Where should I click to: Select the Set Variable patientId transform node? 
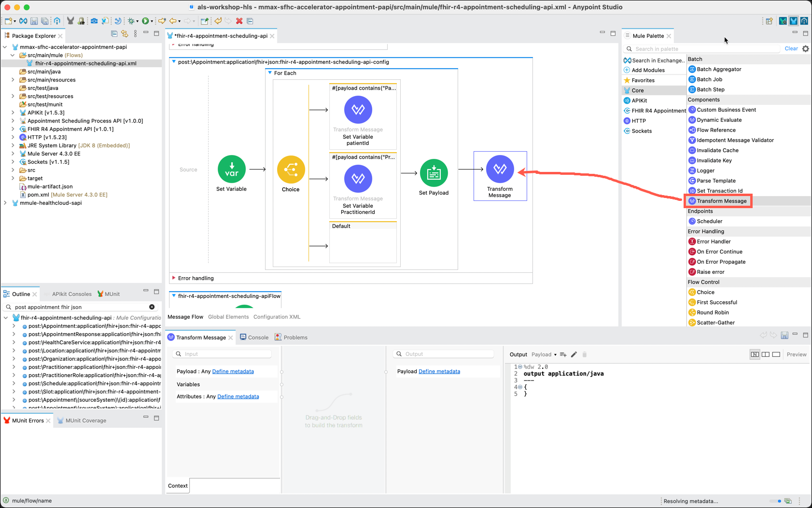click(358, 110)
